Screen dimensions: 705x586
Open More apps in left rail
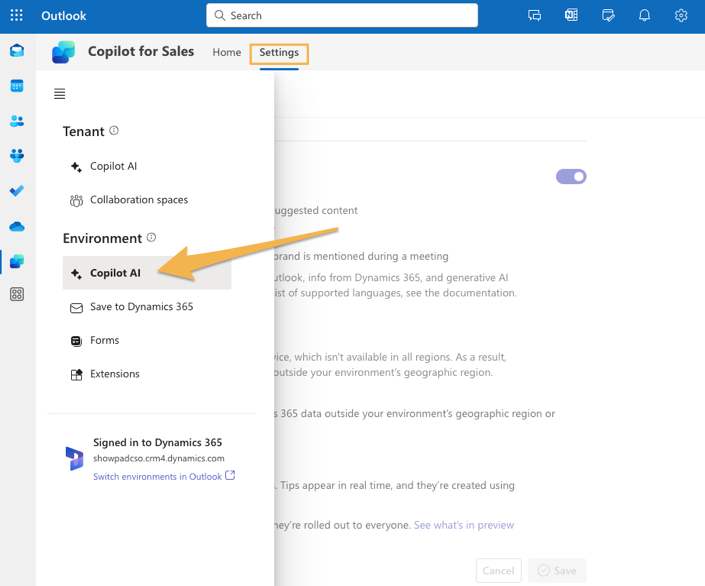(x=17, y=295)
